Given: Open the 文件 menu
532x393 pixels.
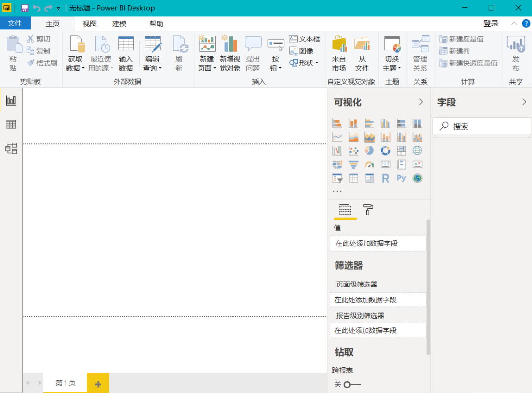Looking at the screenshot, I should [x=15, y=23].
